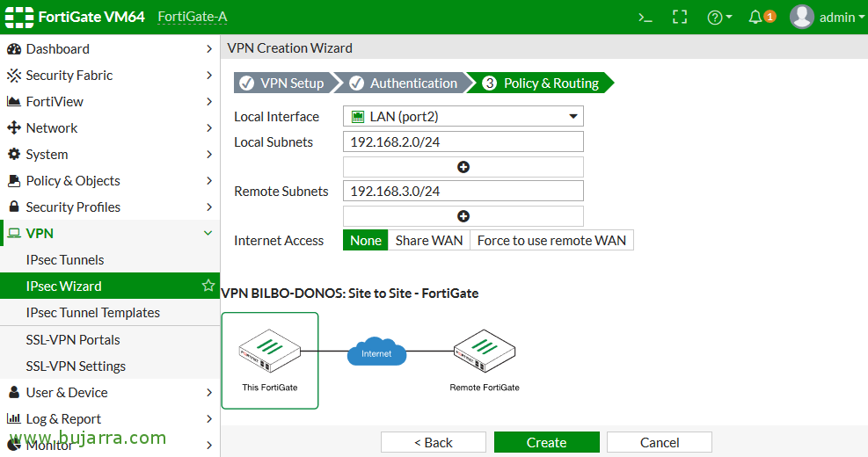868x457 pixels.
Task: Click the Remote Subnets input field
Action: coord(463,191)
